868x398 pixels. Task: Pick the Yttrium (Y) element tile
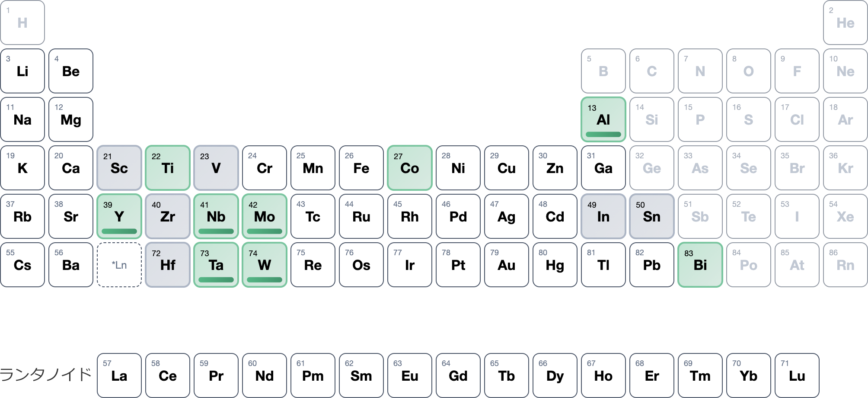point(119,216)
